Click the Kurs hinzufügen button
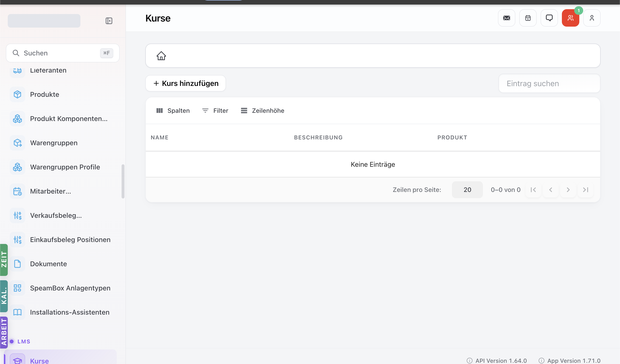 186,83
